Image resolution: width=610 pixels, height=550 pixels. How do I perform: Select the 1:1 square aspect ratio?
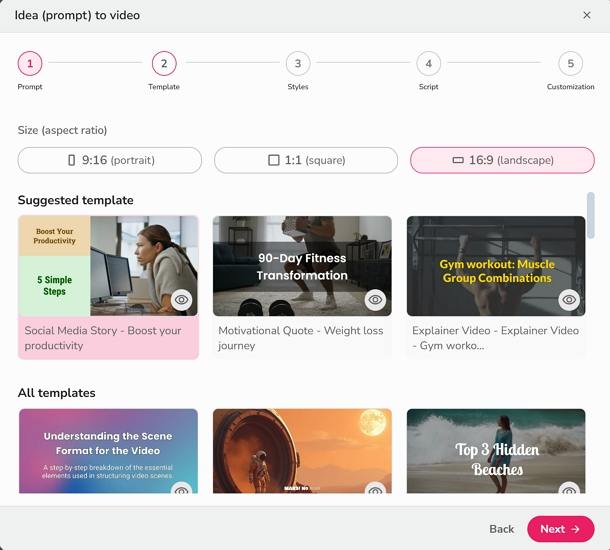click(x=306, y=160)
